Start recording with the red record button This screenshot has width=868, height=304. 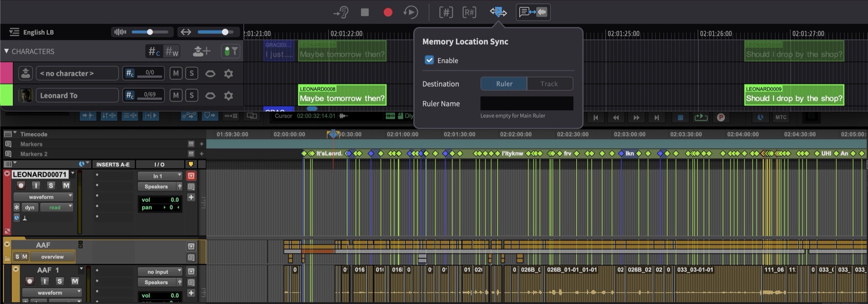coord(388,12)
